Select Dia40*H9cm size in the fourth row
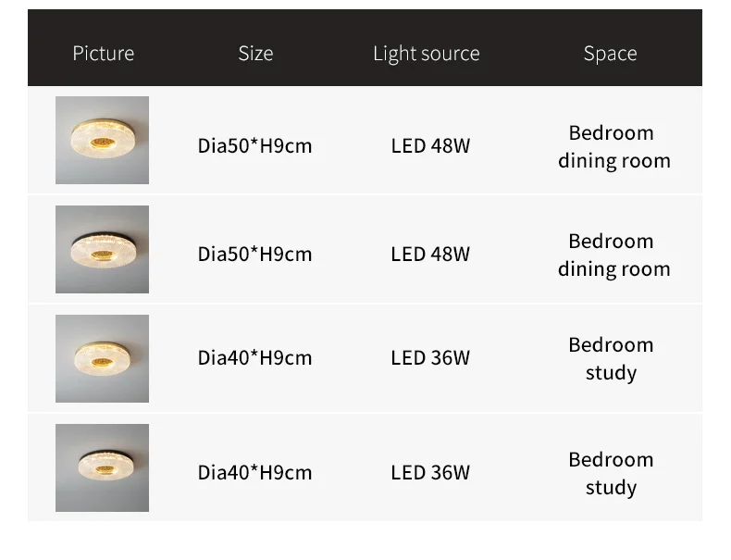Screen dimensions: 731x560 (254, 472)
